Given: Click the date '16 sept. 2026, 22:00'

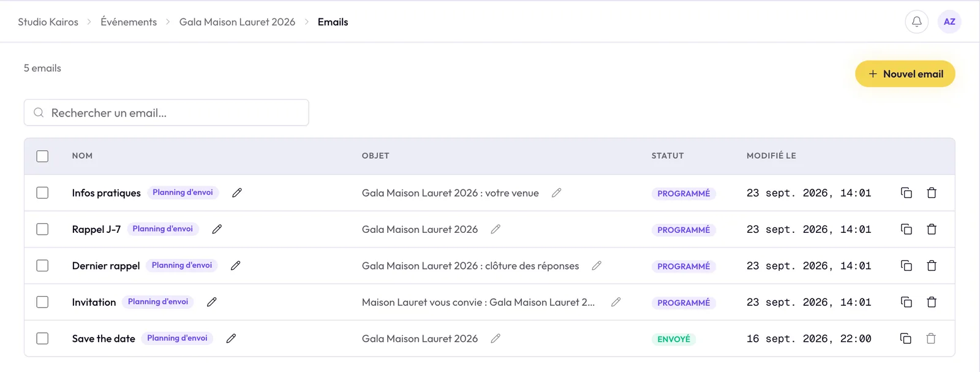Looking at the screenshot, I should point(809,338).
